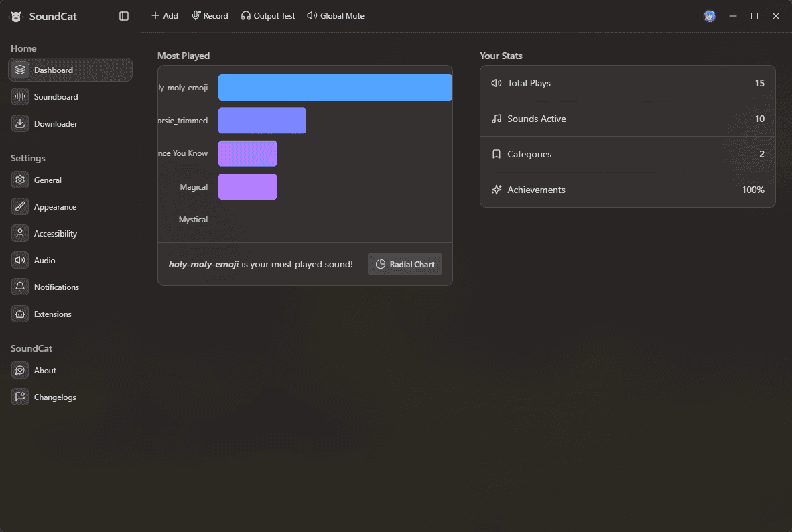The image size is (792, 532).
Task: Click the Changelogs icon in sidebar
Action: coord(20,397)
